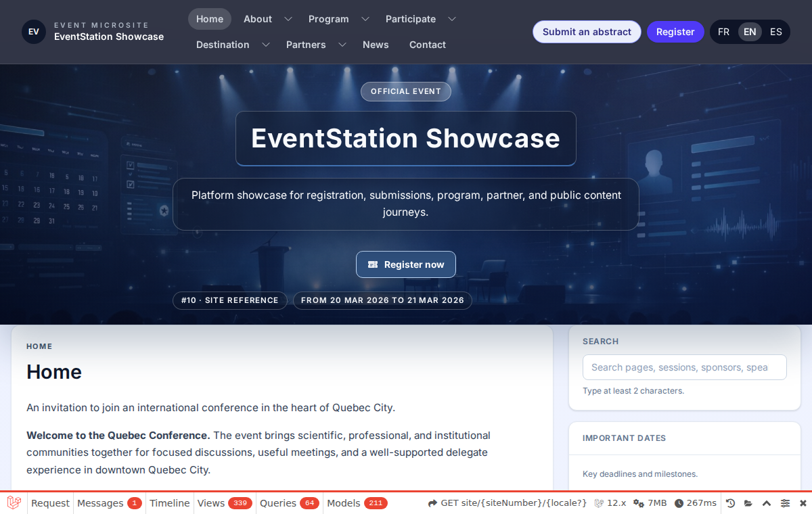Switch language to ES
Image resolution: width=812 pixels, height=514 pixels.
tap(775, 32)
